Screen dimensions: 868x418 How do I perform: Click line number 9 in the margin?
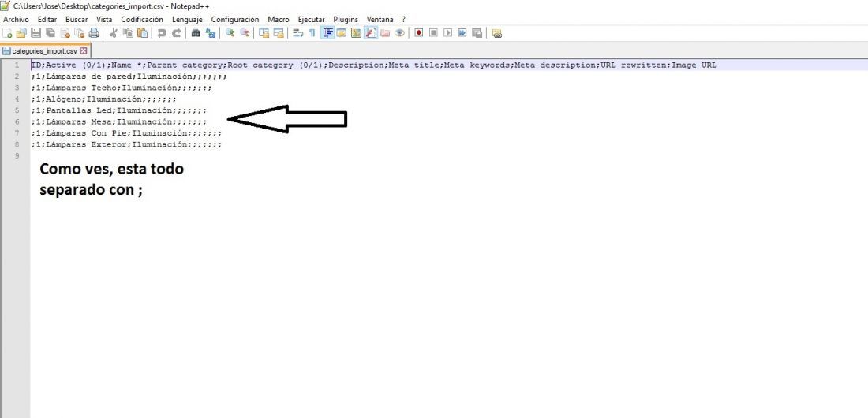tap(17, 156)
